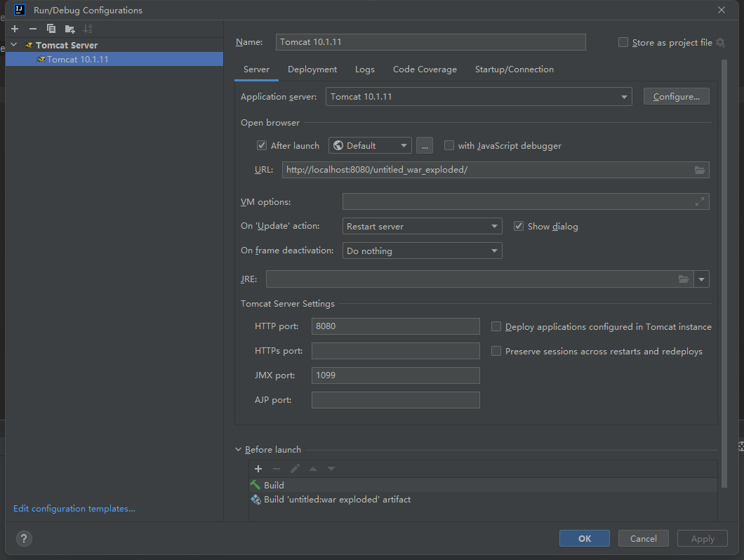
Task: Open the Startup/Connection tab
Action: pyautogui.click(x=514, y=69)
